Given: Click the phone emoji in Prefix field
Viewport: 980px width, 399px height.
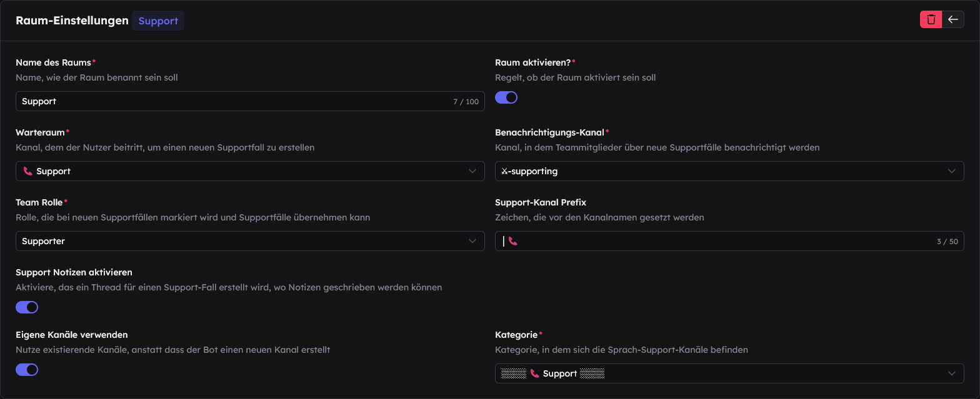Looking at the screenshot, I should 513,241.
